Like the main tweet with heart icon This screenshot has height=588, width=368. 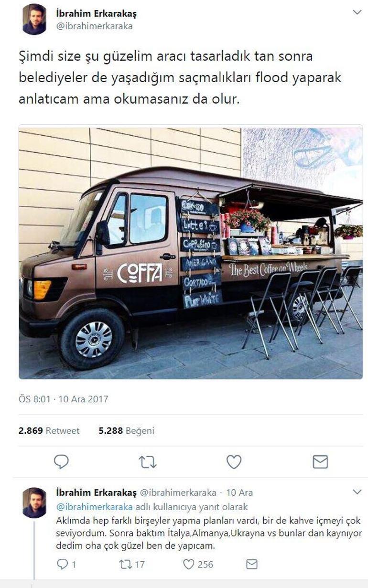point(234,461)
